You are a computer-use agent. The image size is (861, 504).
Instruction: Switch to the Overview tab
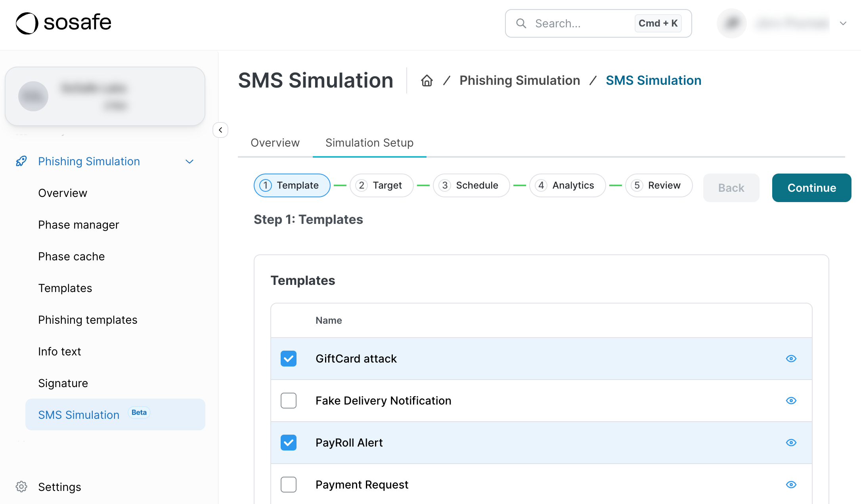point(275,143)
